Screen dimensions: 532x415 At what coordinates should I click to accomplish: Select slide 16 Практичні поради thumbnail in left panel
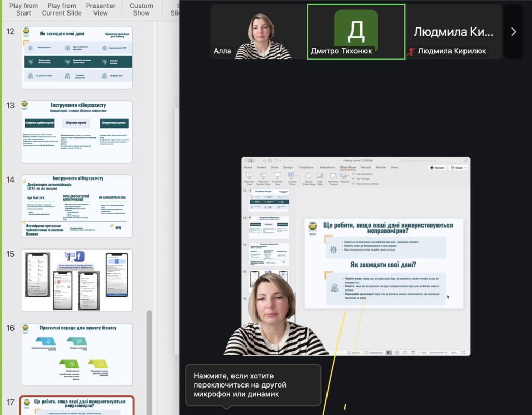tap(77, 355)
